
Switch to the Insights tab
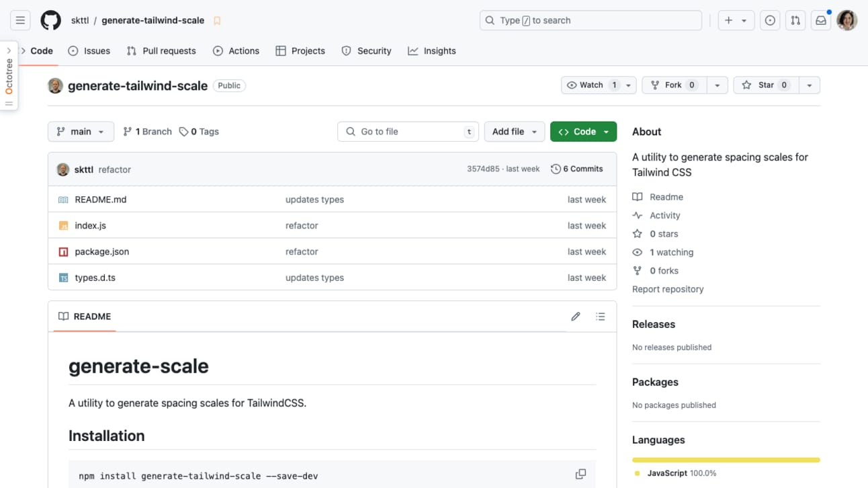432,50
